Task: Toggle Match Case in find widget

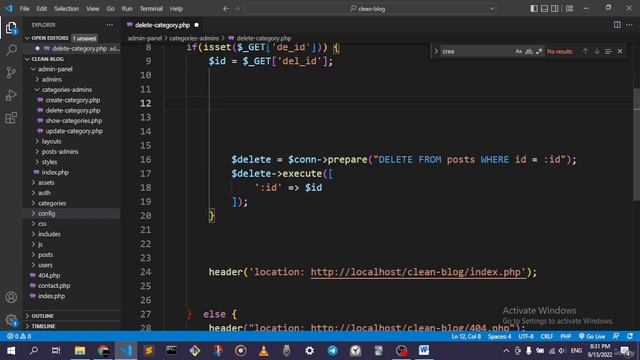Action: pos(518,51)
